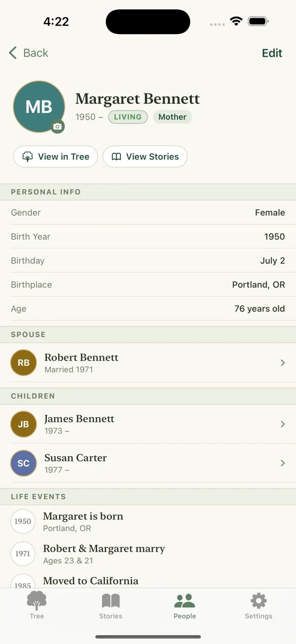Screen dimensions: 296x644
Task: Tap the Birth Year value 1950
Action: point(275,237)
